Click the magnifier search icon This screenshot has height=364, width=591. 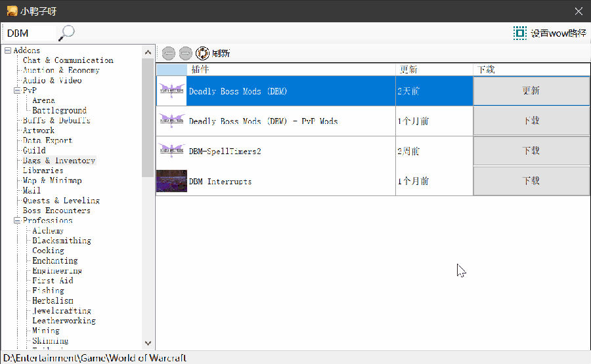click(x=67, y=33)
